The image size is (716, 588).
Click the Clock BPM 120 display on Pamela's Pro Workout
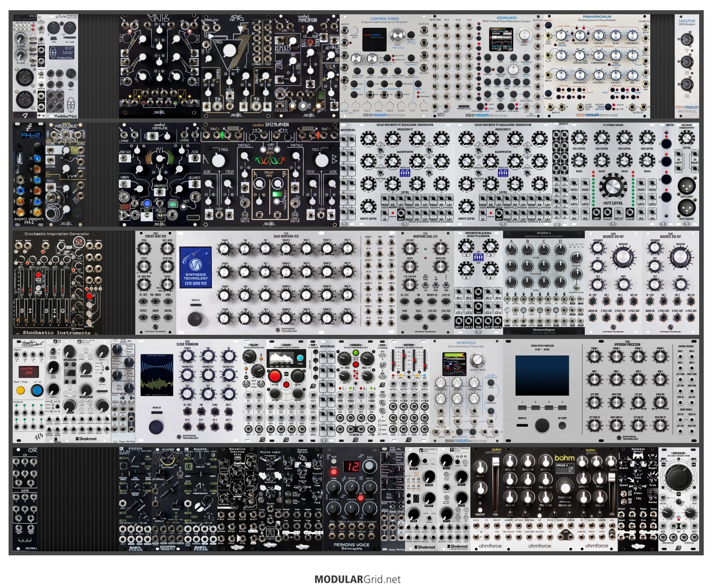29,372
